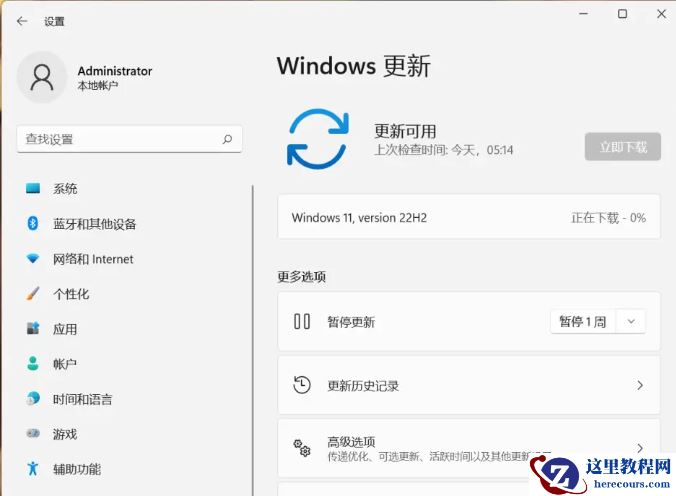Viewport: 676px width, 496px height.
Task: Go back using the back arrow
Action: click(x=22, y=21)
